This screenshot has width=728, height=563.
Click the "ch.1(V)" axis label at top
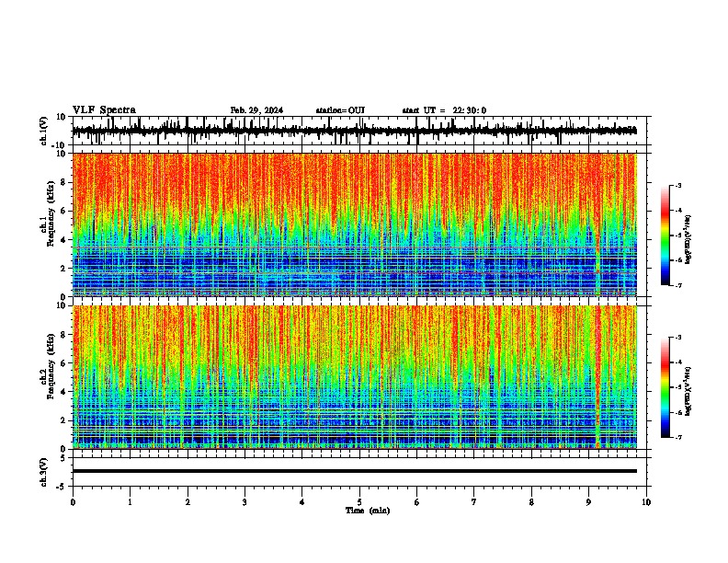click(44, 131)
